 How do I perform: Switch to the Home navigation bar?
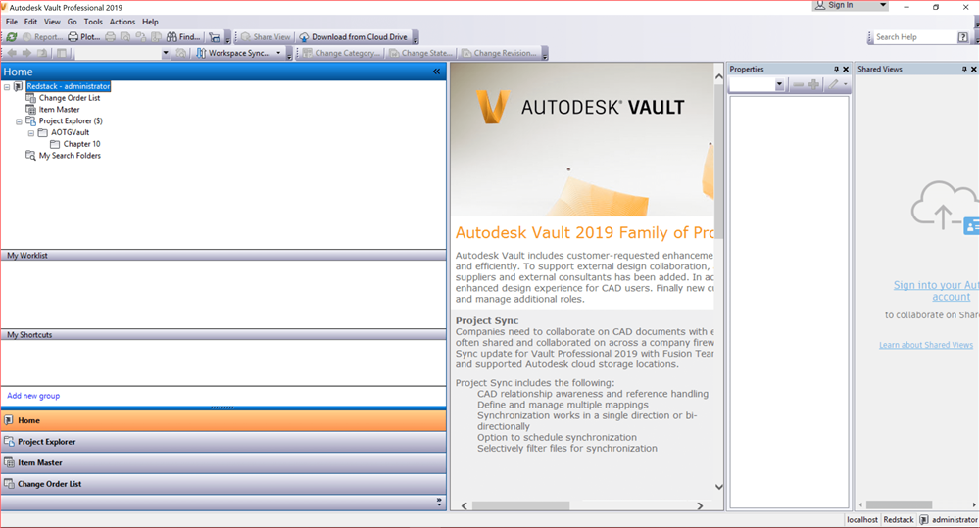[223, 420]
